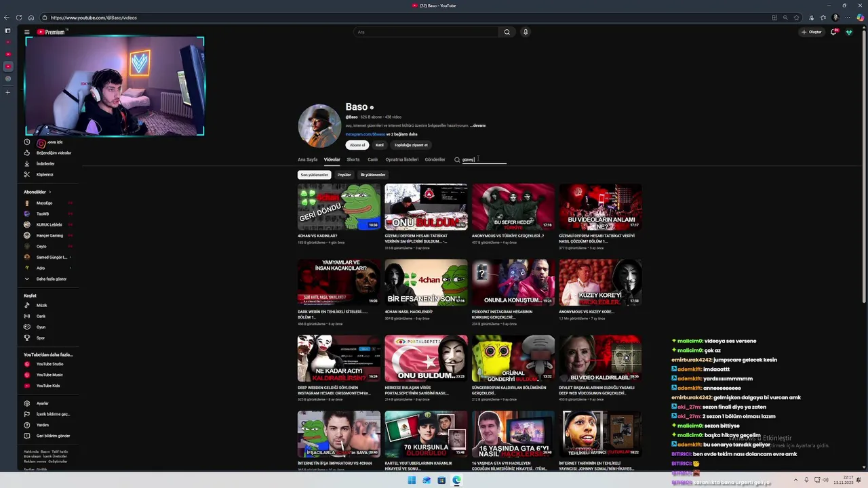Click the Abone ol subscribe button
The width and height of the screenshot is (868, 488).
coord(357,145)
